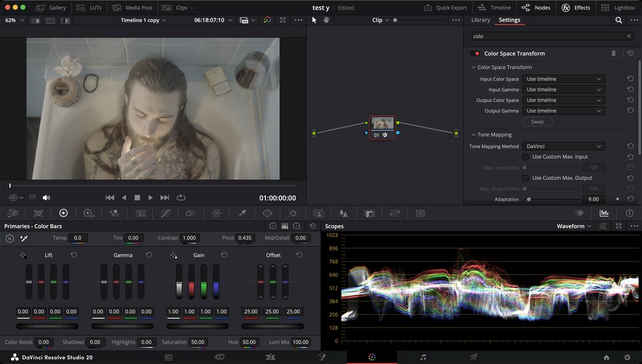Viewport: 642px width, 364px height.
Task: Switch to the Fairlight page music icon
Action: pyautogui.click(x=423, y=357)
